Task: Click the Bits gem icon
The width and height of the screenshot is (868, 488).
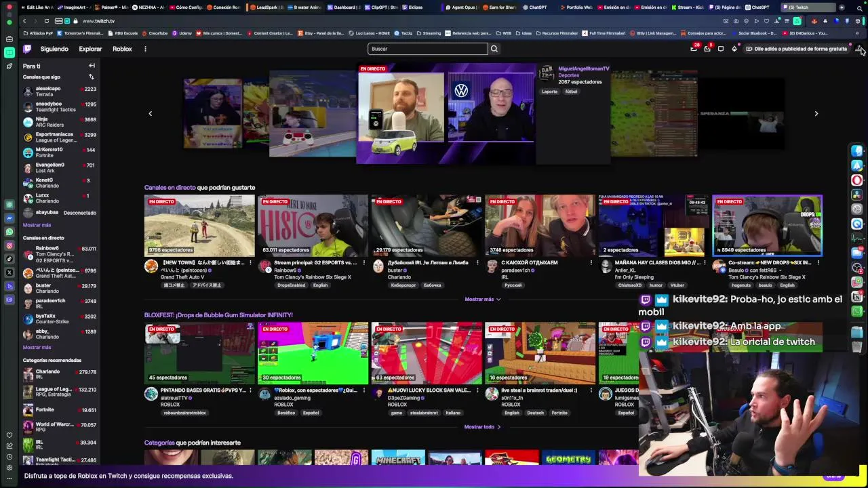Action: 734,49
